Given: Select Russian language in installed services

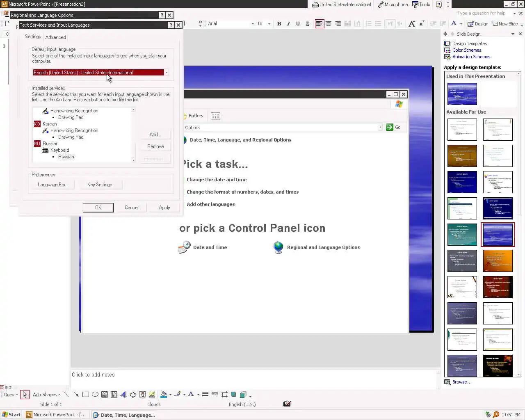Looking at the screenshot, I should pos(50,144).
